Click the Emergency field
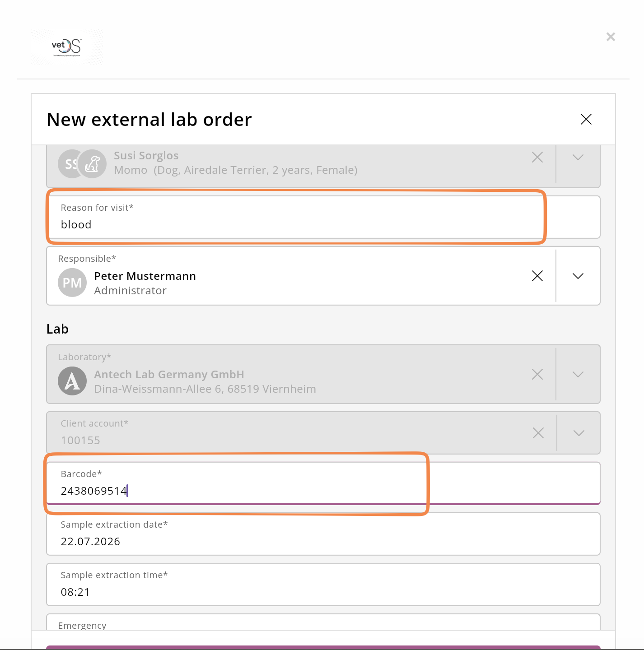 pyautogui.click(x=323, y=622)
